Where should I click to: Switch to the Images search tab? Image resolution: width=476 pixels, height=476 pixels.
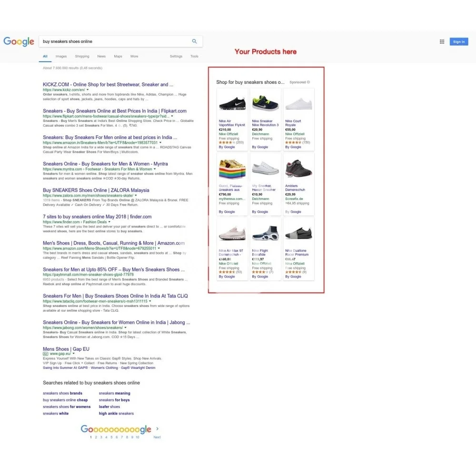click(61, 56)
